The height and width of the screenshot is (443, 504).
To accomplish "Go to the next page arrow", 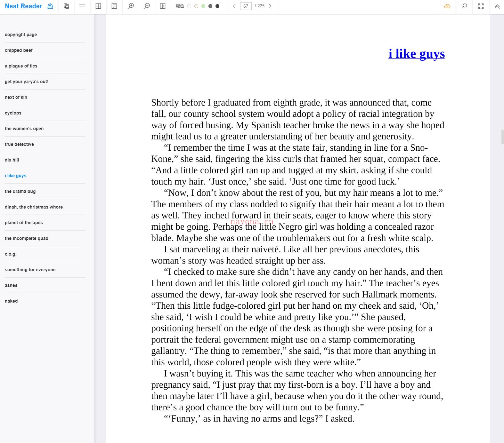I will point(270,6).
